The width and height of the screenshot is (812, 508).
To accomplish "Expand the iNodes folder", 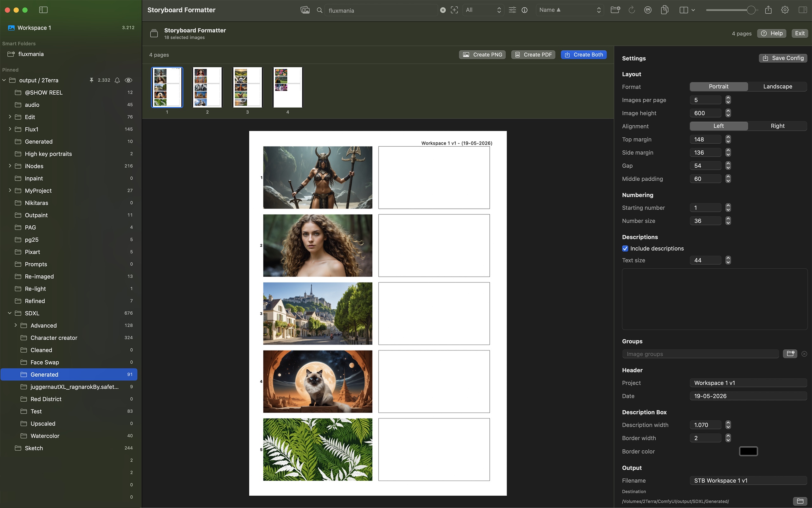I will (x=10, y=166).
